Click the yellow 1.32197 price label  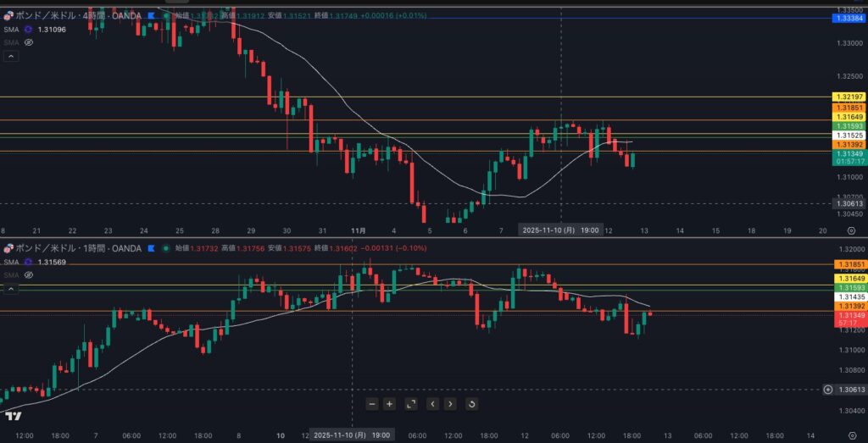(849, 97)
